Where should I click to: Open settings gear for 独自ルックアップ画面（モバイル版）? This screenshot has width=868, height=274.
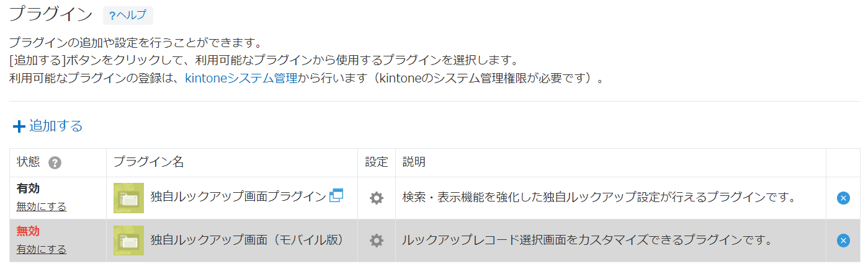click(377, 241)
